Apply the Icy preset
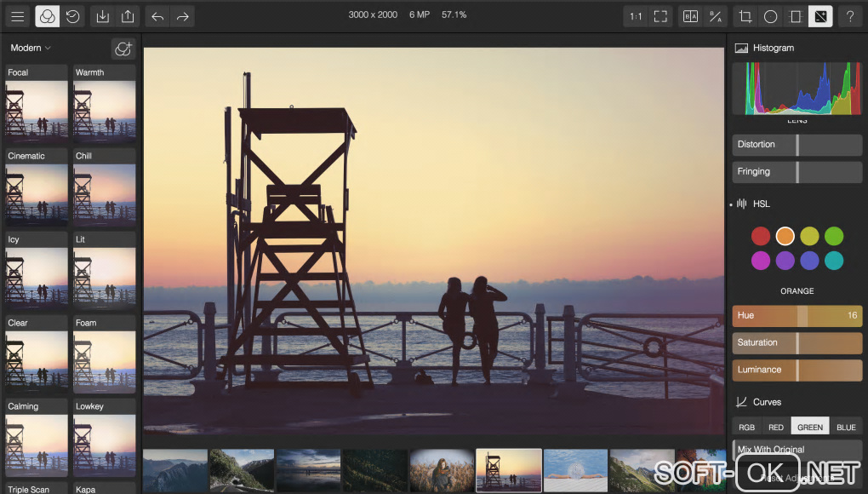This screenshot has width=868, height=494. (x=37, y=272)
